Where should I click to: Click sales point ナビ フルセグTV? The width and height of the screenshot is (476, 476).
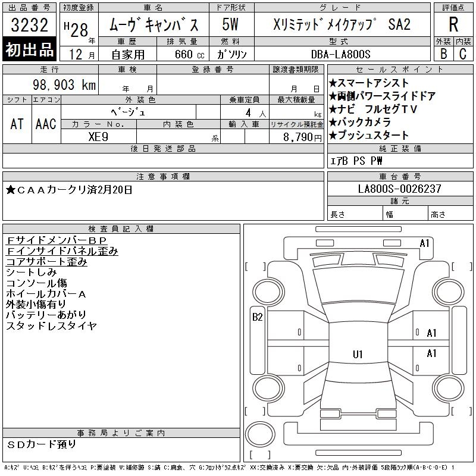click(373, 109)
